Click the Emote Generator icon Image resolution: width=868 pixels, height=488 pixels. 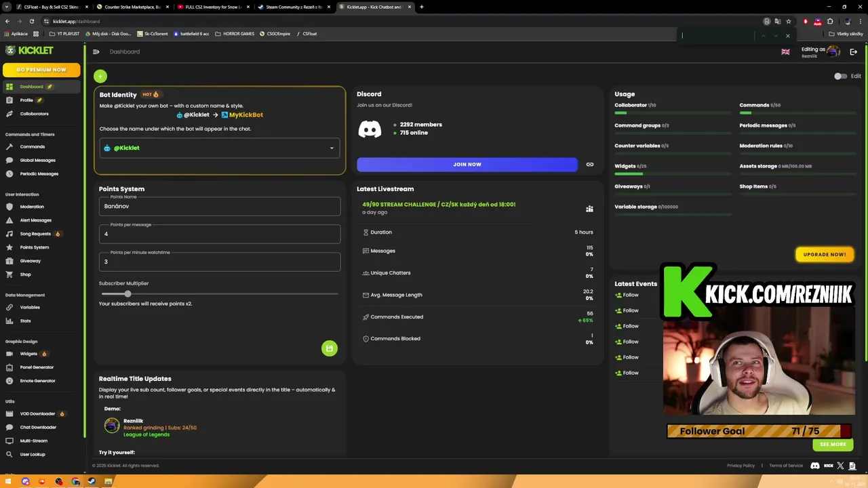click(x=9, y=381)
